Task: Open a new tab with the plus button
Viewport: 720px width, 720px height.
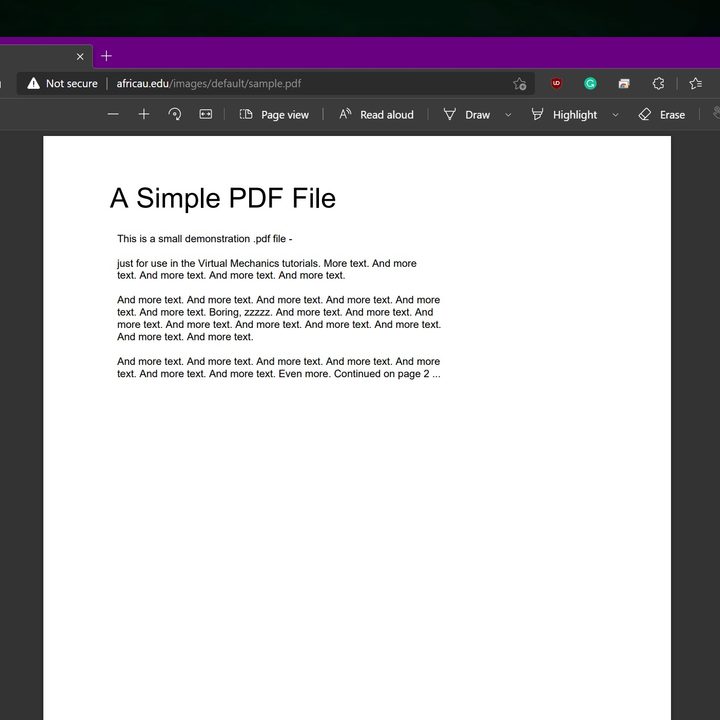Action: pyautogui.click(x=106, y=56)
